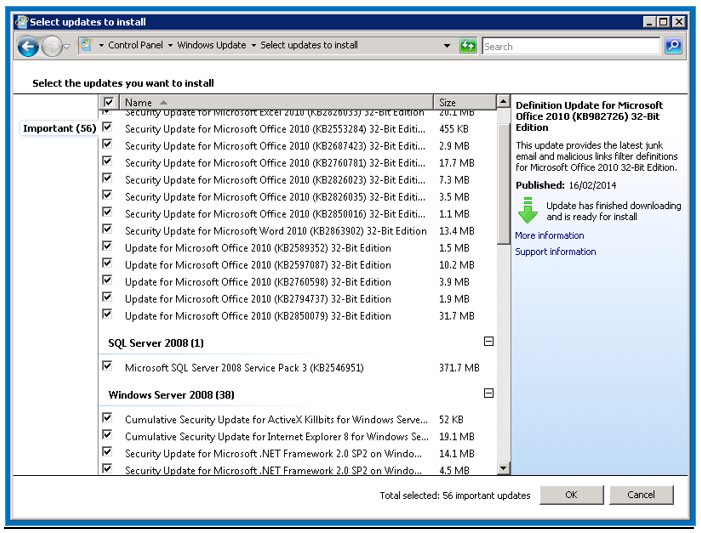Click Windows Update in breadcrumb

click(211, 45)
